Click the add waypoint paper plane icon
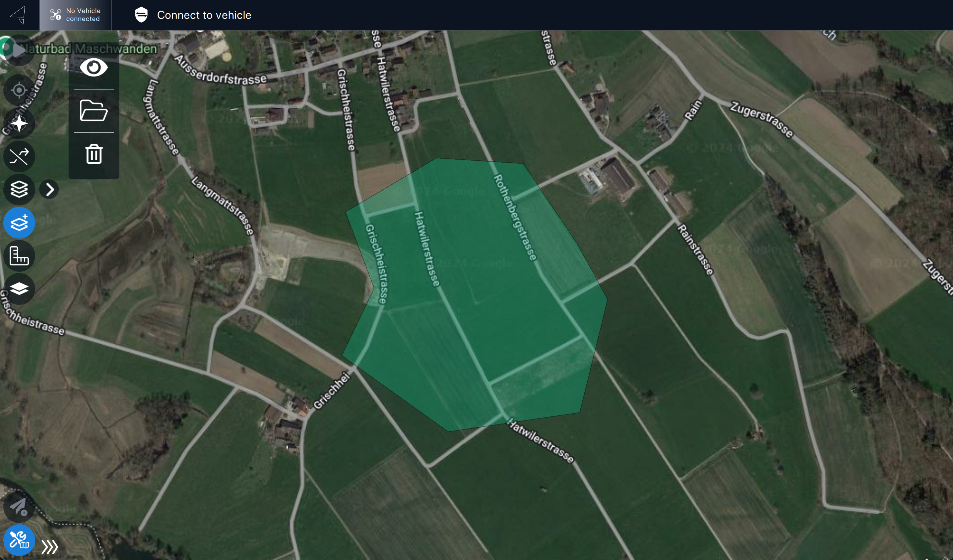Image resolution: width=953 pixels, height=560 pixels. click(18, 506)
